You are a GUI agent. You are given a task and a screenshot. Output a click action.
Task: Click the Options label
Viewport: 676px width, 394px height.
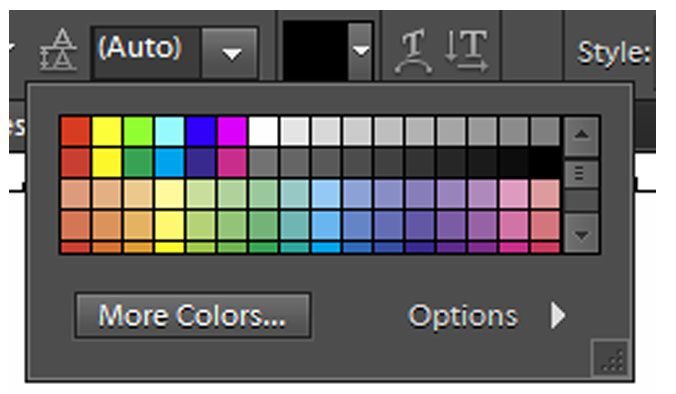pos(462,317)
